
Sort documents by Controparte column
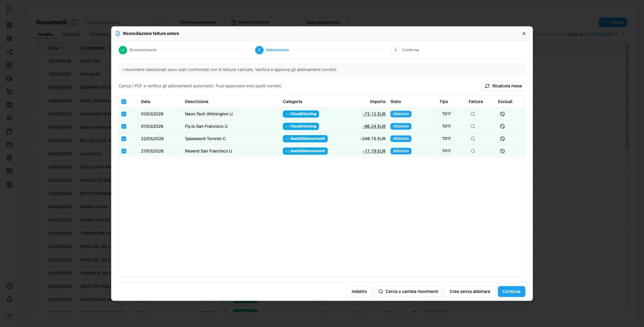(x=95, y=48)
